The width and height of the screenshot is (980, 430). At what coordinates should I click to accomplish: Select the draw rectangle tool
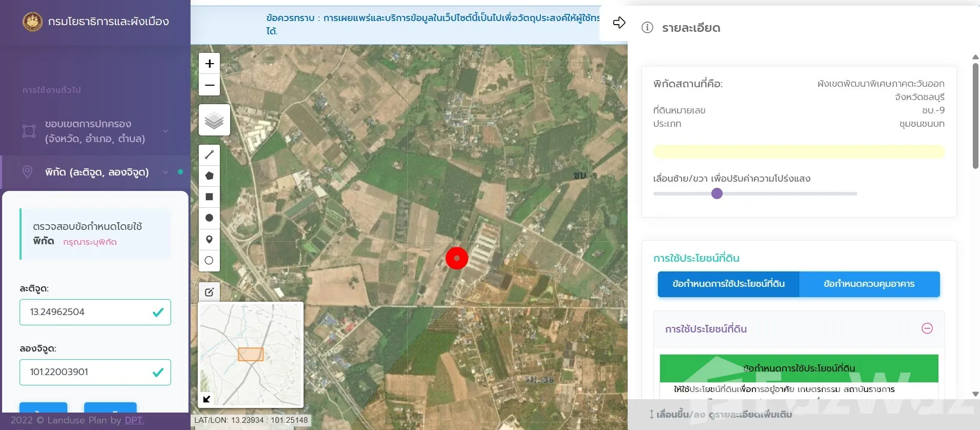[210, 197]
